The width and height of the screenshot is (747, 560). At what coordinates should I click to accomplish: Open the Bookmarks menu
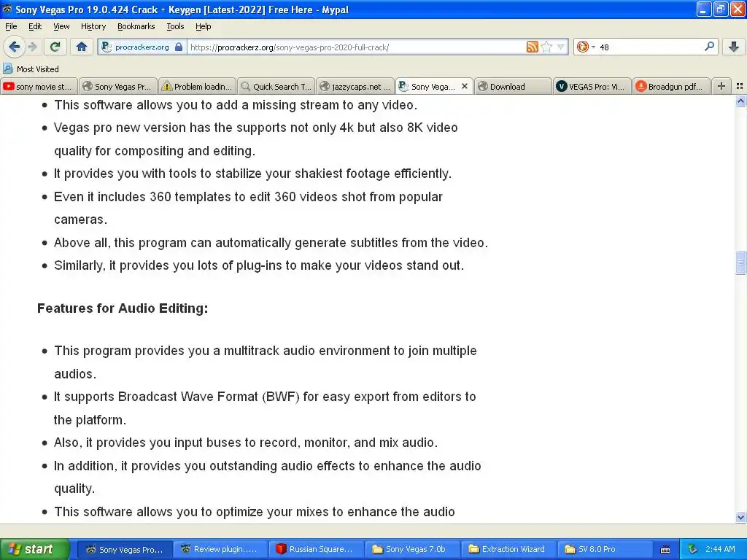click(136, 26)
